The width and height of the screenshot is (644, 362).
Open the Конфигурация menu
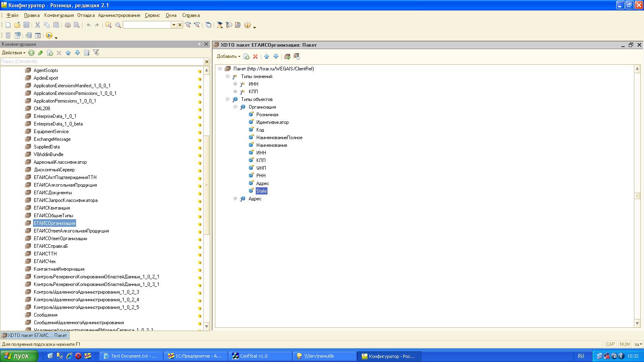[x=59, y=15]
